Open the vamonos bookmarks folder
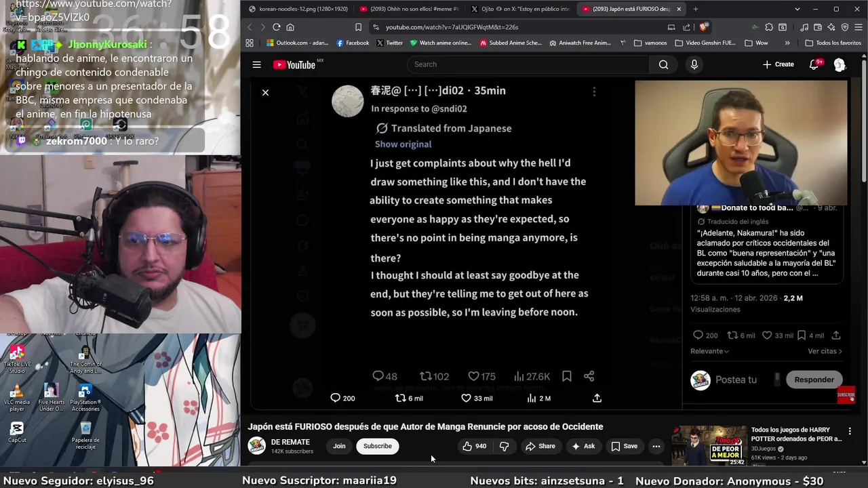The width and height of the screenshot is (868, 488). point(650,43)
